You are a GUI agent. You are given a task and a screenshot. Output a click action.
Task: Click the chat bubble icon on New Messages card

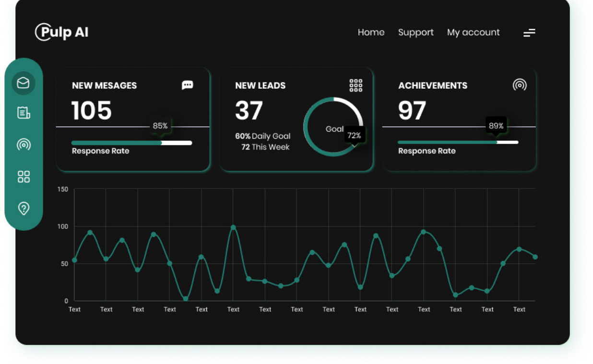[188, 85]
